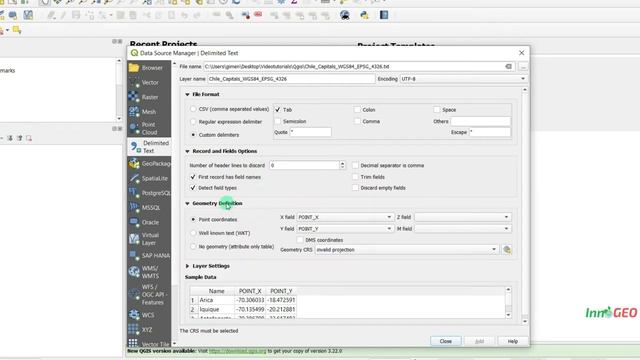Open the Browser source tab
640x360 pixels.
149,68
